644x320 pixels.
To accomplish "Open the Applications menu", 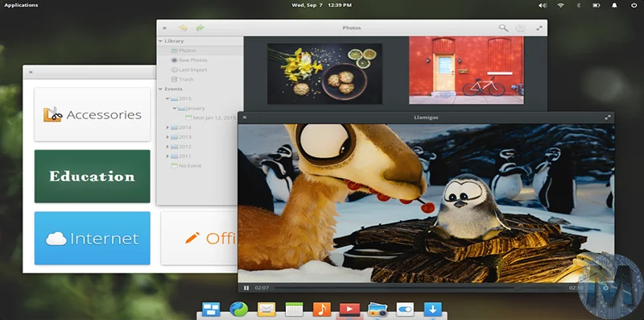I will click(21, 6).
